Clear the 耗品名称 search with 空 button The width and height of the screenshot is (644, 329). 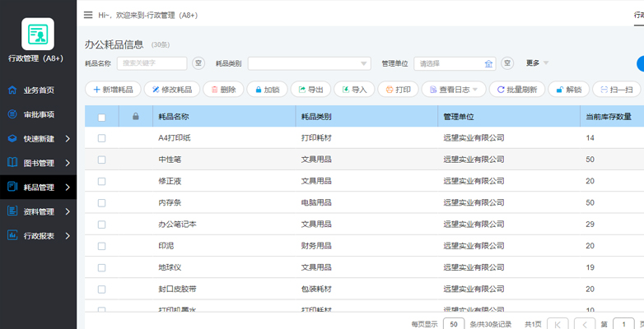click(198, 63)
